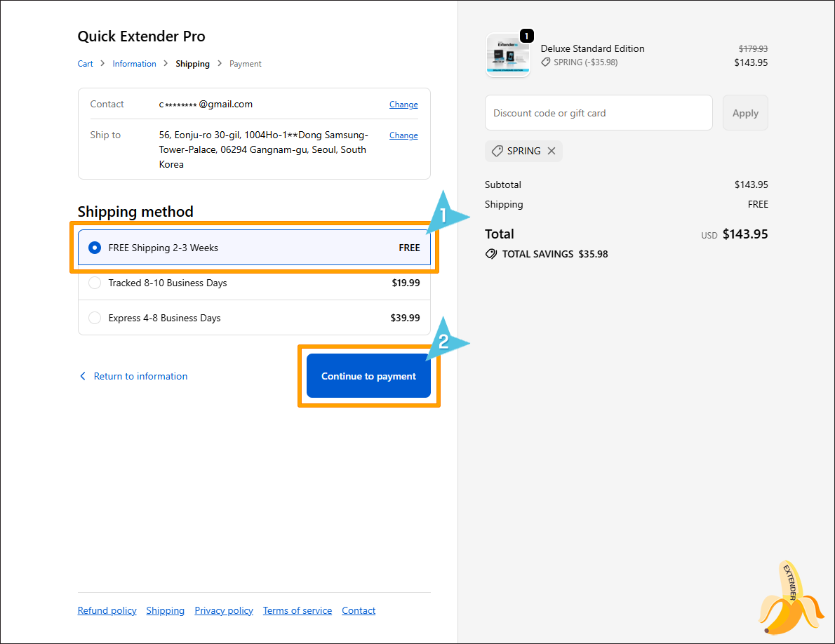Select FREE Shipping 2-3 Weeks option
835x644 pixels.
[254, 248]
